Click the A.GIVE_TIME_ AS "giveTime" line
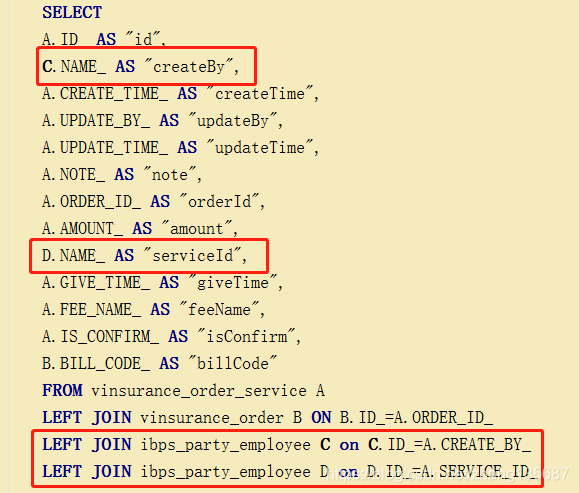Image resolution: width=579 pixels, height=493 pixels. [x=162, y=283]
